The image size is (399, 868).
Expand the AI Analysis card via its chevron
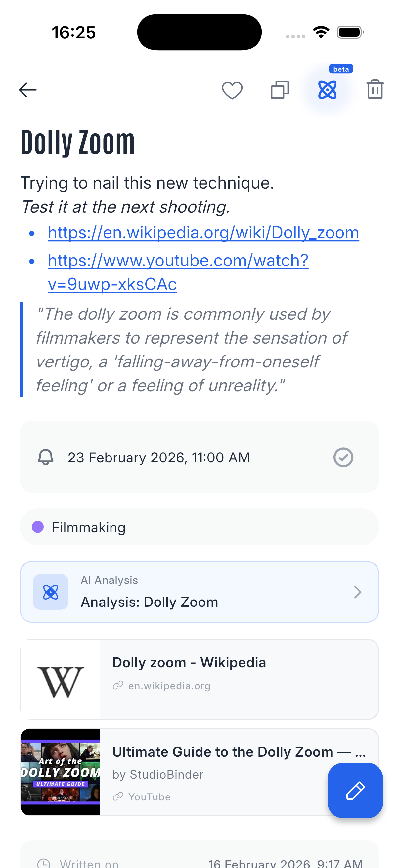[357, 592]
